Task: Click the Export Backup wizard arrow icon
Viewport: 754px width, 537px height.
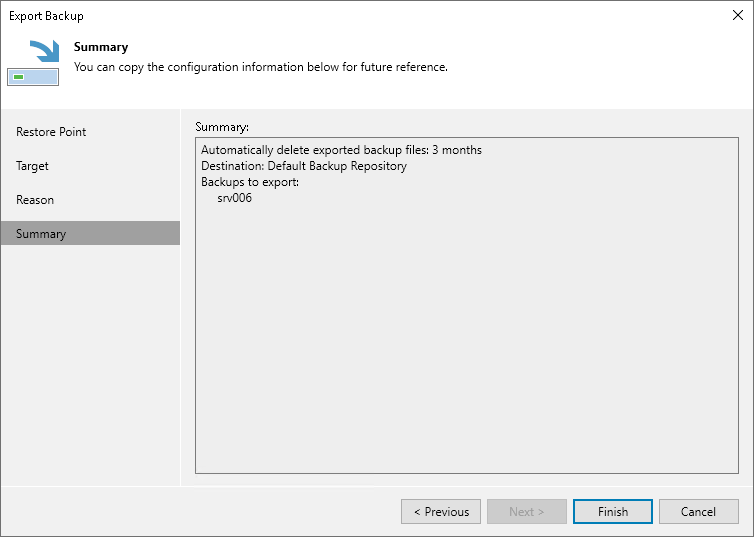Action: coord(33,62)
